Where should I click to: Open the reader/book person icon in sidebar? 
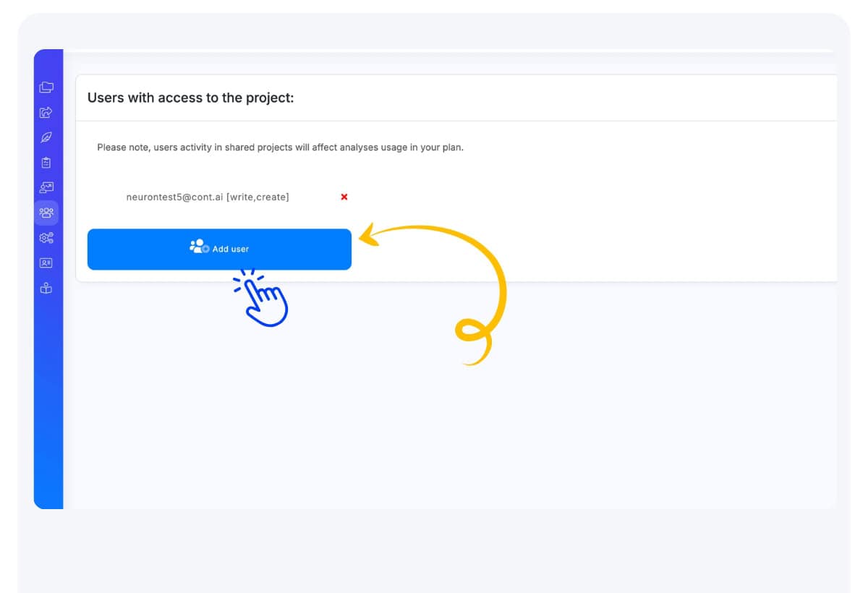coord(46,289)
